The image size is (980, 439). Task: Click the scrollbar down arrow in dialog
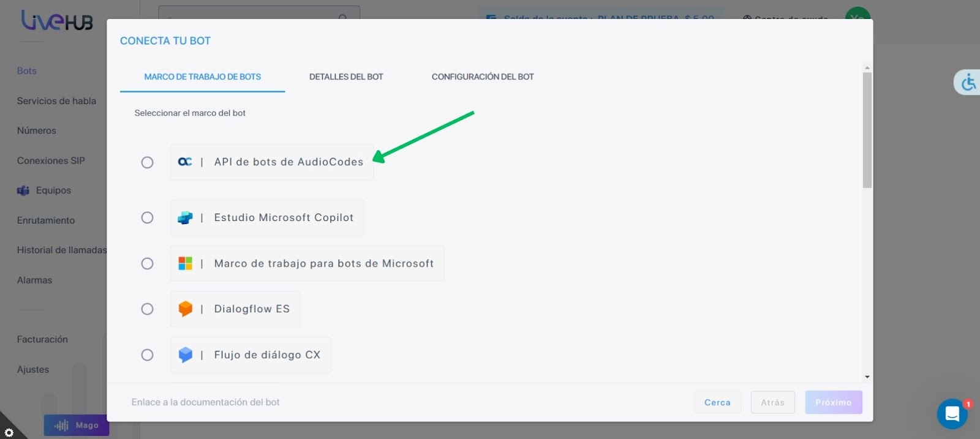(867, 377)
